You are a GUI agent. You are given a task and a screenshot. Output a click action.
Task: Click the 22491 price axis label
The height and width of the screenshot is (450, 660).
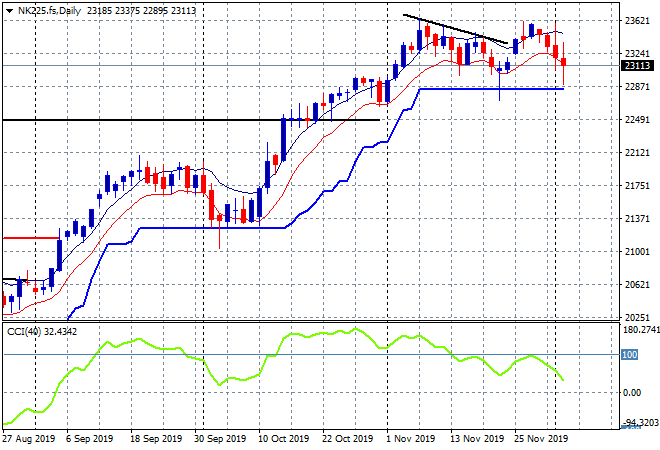tap(637, 120)
